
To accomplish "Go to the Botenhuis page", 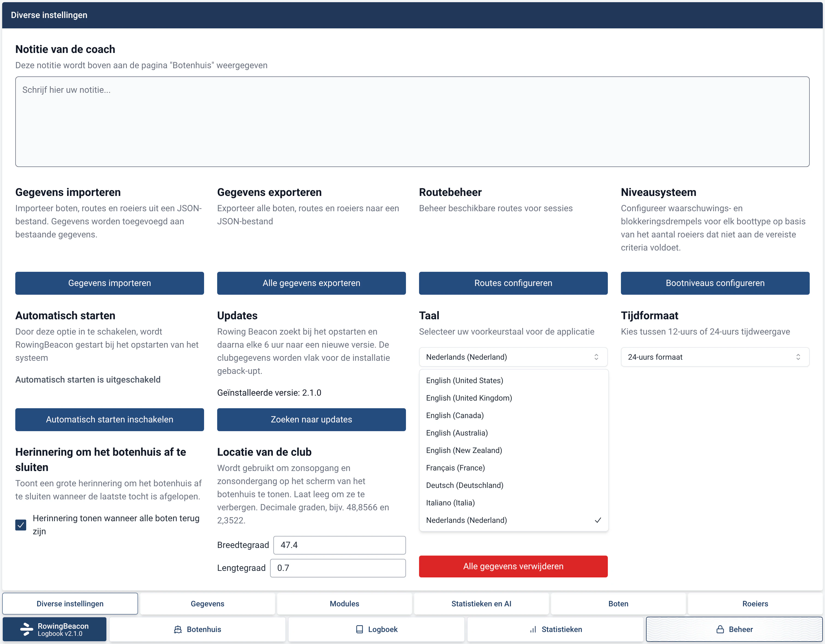I will coord(197,629).
